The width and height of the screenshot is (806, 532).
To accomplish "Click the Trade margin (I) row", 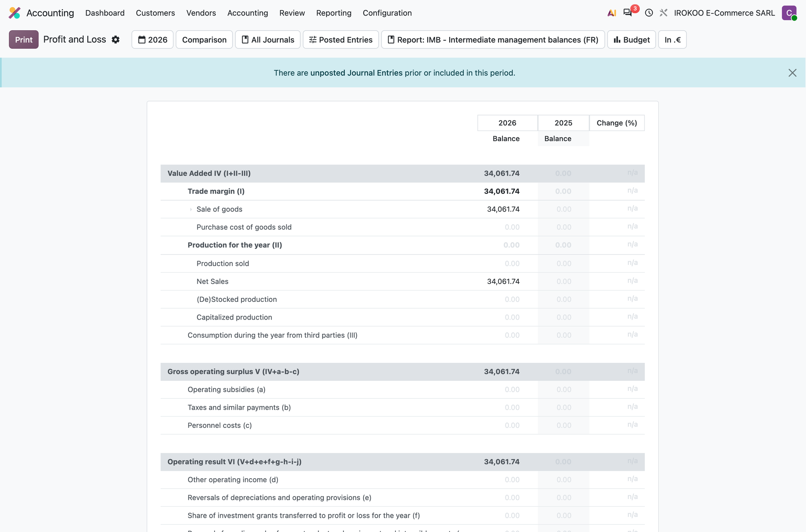I will [403, 191].
